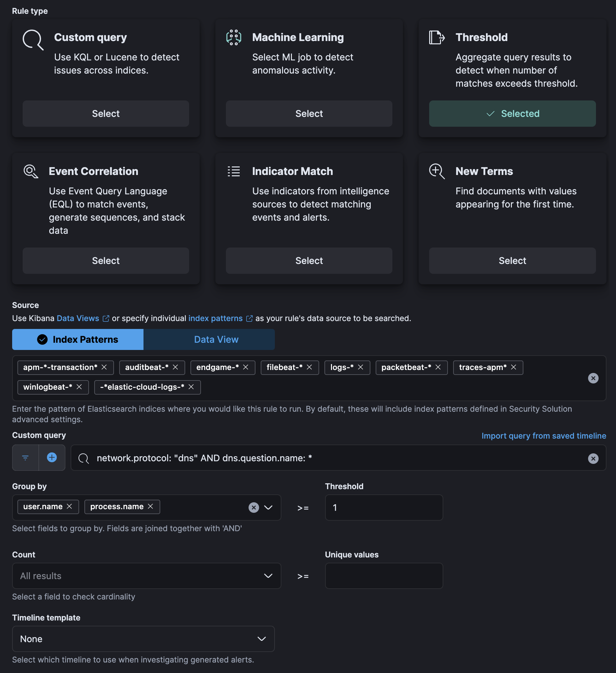Switch to the Data View tab
The width and height of the screenshot is (616, 673).
(x=216, y=339)
